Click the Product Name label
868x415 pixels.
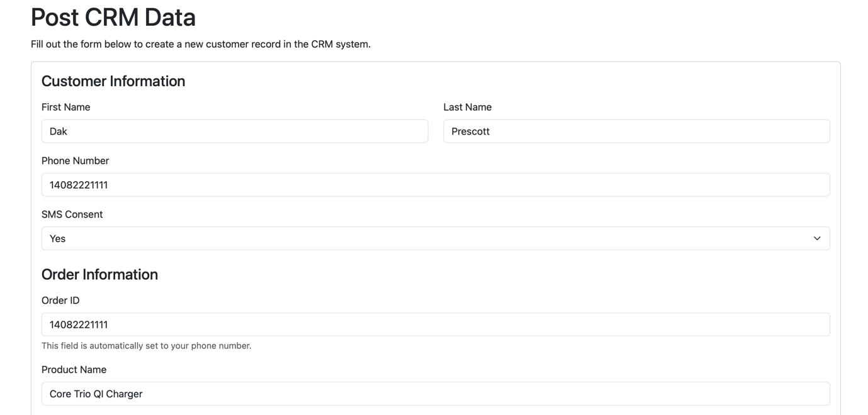click(x=74, y=370)
